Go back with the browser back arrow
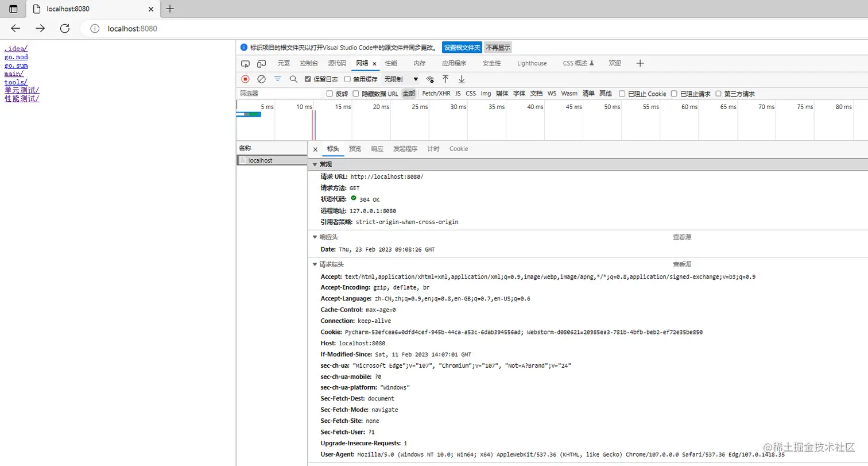868x466 pixels. (x=15, y=28)
